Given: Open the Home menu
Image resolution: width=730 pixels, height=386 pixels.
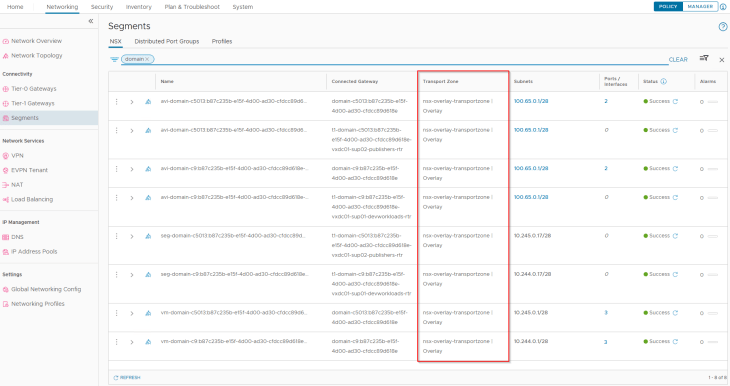Looking at the screenshot, I should point(15,7).
